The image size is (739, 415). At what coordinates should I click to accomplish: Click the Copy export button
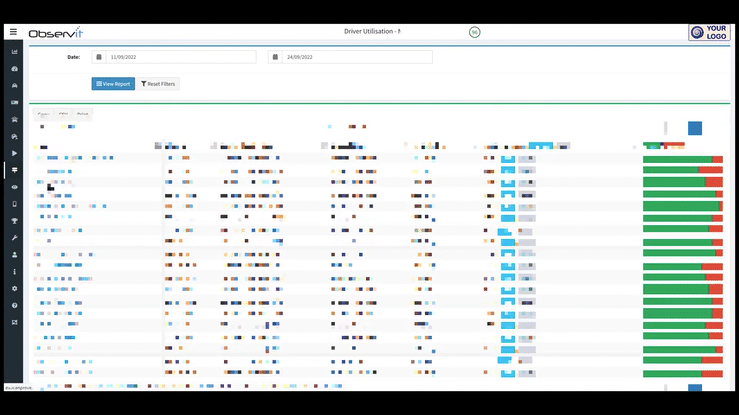click(43, 114)
